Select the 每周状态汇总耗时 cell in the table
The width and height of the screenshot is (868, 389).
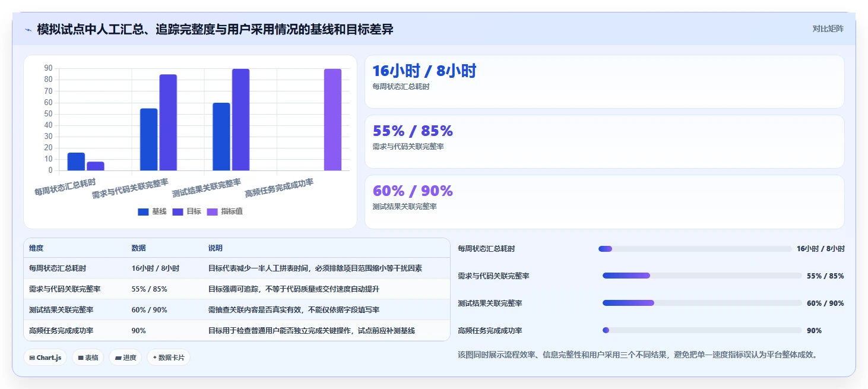[x=58, y=268]
